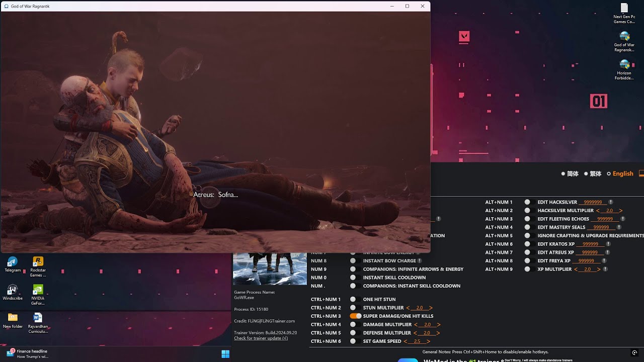Decrease Defense Multiplier with left arrow

(x=416, y=333)
